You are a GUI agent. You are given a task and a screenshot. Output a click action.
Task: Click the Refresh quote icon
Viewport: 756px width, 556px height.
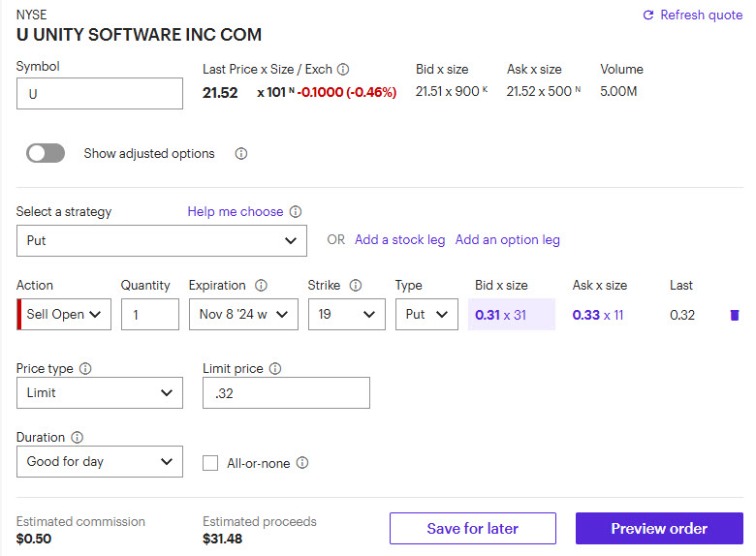pyautogui.click(x=648, y=15)
